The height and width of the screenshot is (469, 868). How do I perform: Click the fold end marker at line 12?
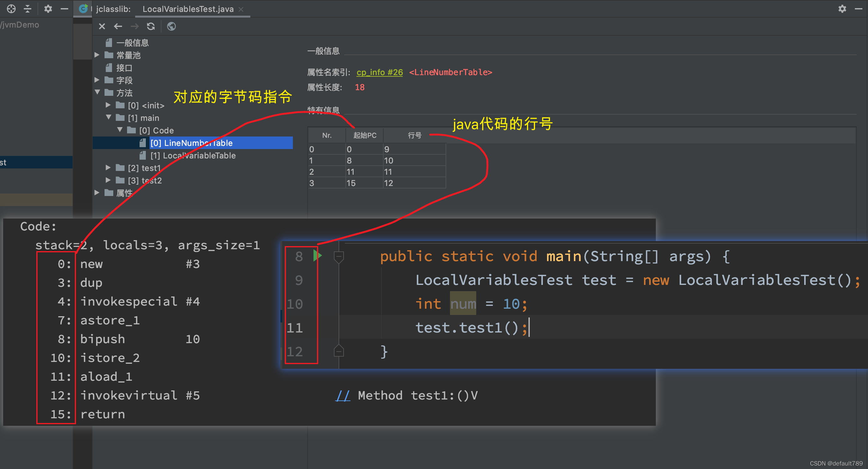(x=338, y=351)
